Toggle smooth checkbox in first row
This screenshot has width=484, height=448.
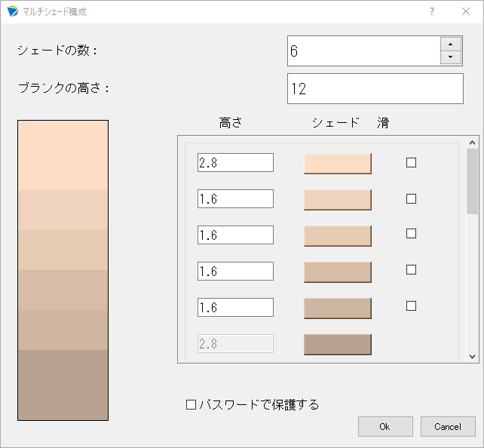[x=411, y=162]
